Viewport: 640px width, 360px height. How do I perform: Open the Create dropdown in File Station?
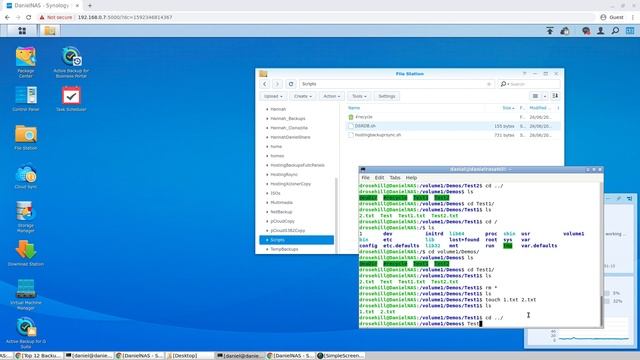302,96
